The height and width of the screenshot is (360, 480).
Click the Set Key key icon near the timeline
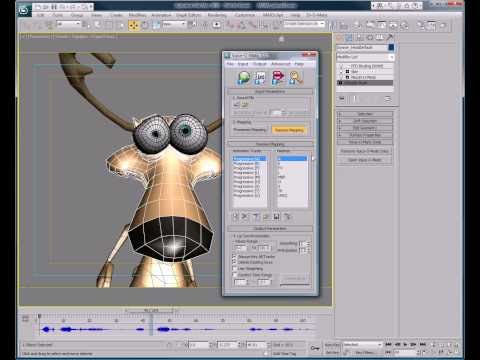point(315,348)
